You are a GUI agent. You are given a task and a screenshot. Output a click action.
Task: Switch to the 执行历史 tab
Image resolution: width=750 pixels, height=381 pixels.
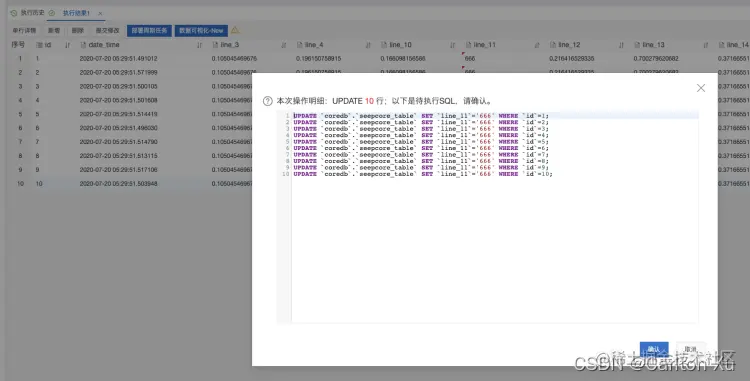pyautogui.click(x=33, y=13)
